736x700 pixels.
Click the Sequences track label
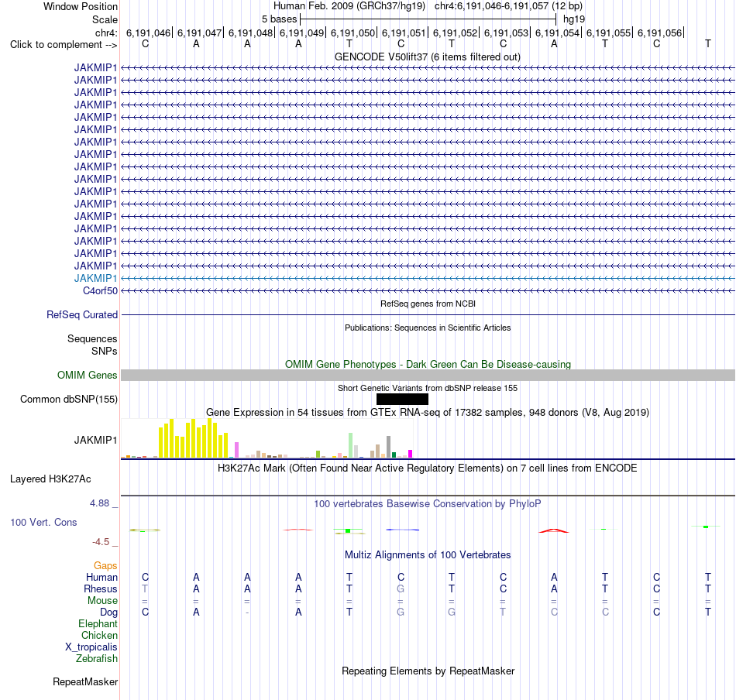(x=92, y=338)
